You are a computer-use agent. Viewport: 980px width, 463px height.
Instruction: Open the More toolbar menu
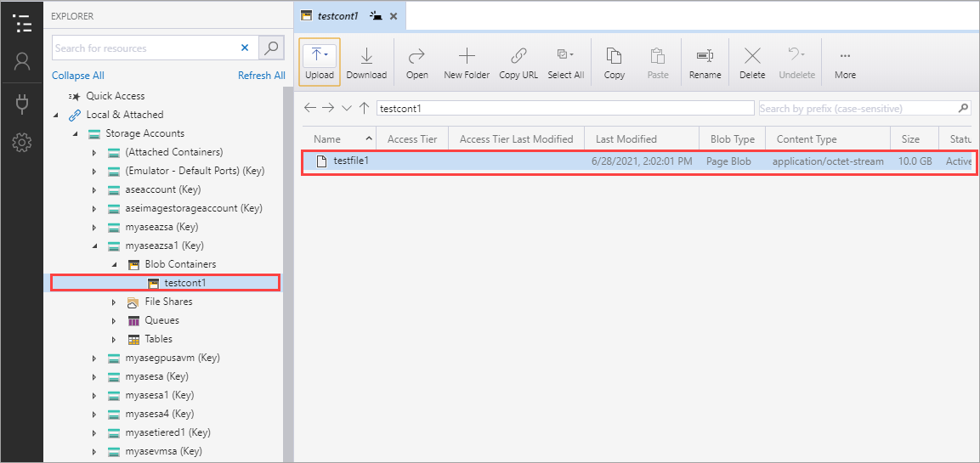[x=845, y=62]
